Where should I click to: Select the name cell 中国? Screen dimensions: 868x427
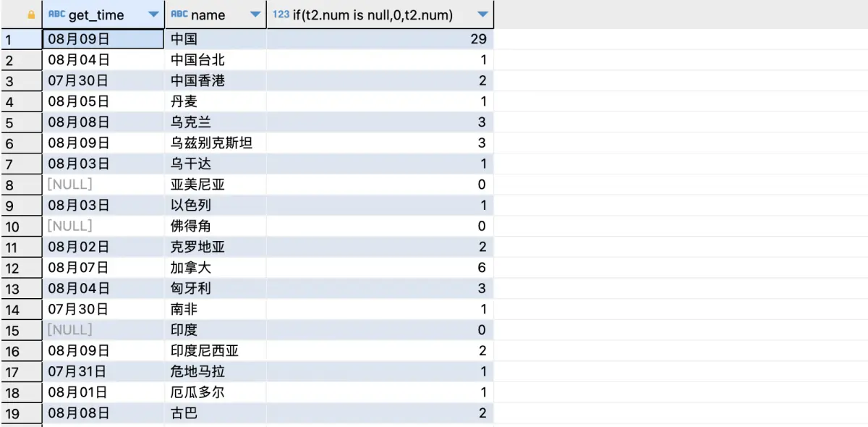tap(216, 39)
